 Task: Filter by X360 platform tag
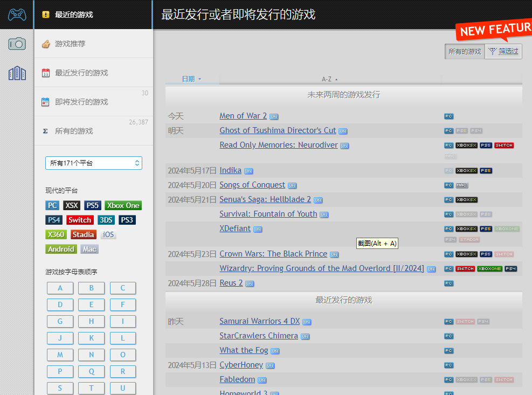coord(56,234)
